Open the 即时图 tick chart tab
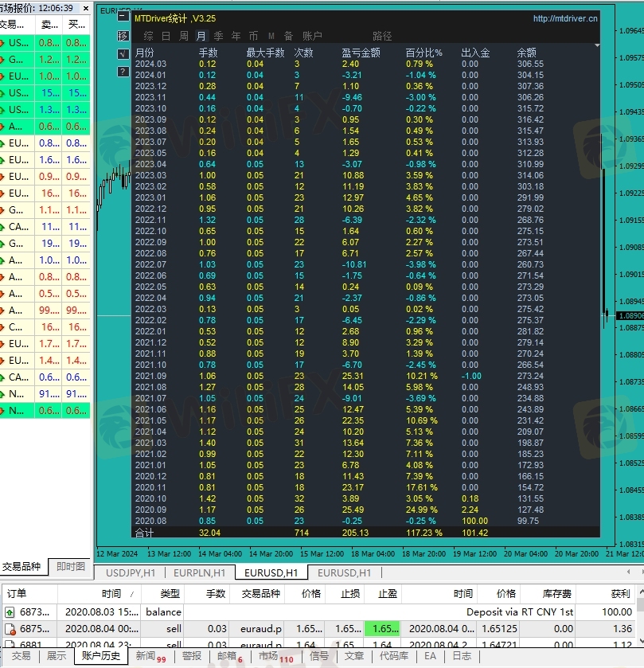 pyautogui.click(x=71, y=566)
